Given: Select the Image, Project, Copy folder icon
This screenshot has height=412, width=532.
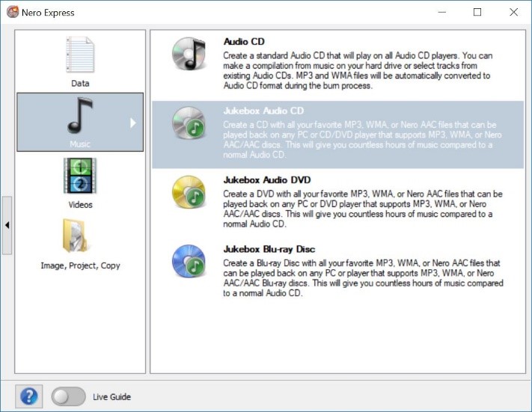Looking at the screenshot, I should [79, 238].
